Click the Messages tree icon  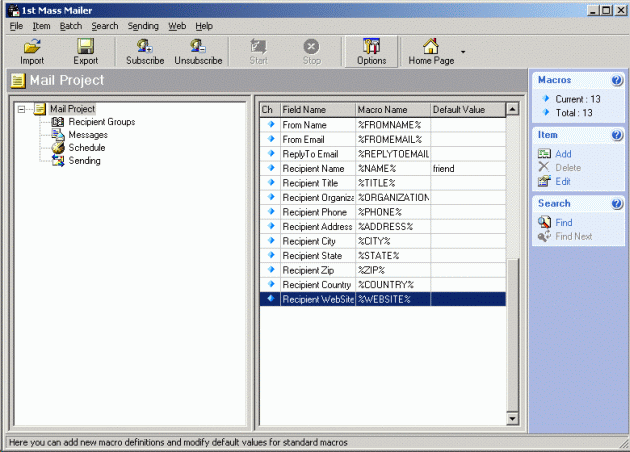[58, 135]
